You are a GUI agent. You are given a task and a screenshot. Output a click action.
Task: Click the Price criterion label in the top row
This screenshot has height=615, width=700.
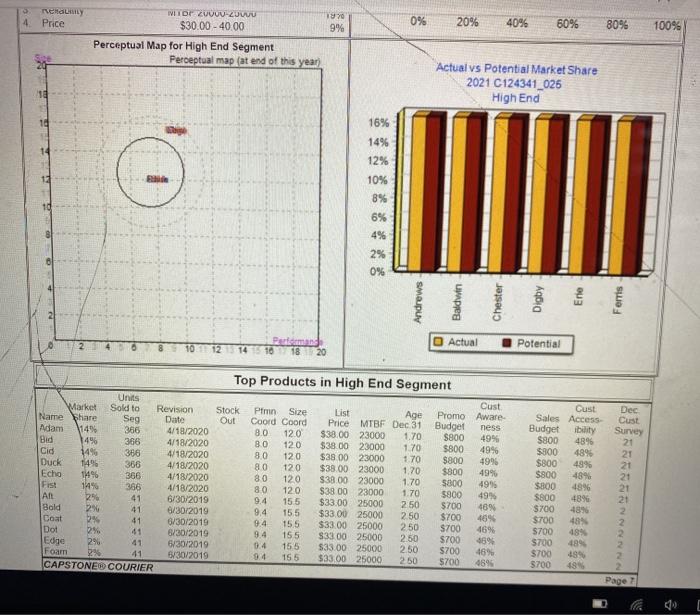tap(53, 23)
